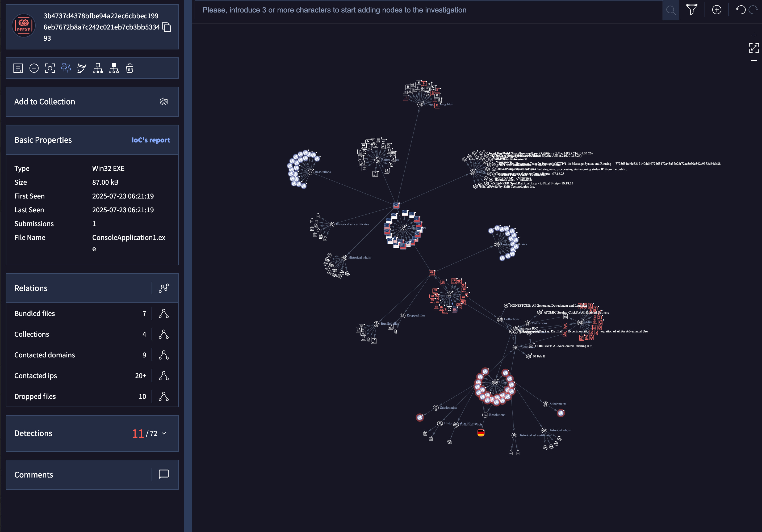Select parent node hierarchy icon
Viewport: 762px width, 532px height.
(114, 68)
